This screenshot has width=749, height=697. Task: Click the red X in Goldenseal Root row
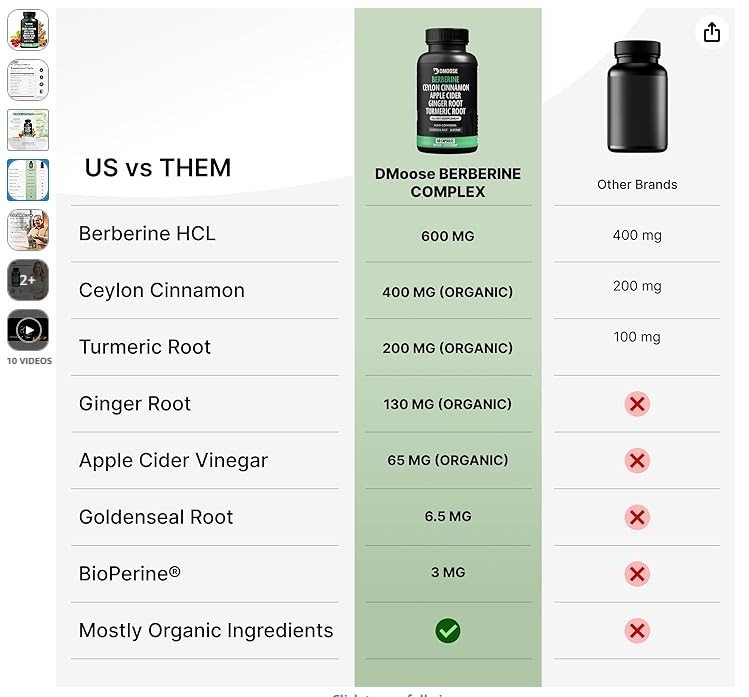coord(637,517)
